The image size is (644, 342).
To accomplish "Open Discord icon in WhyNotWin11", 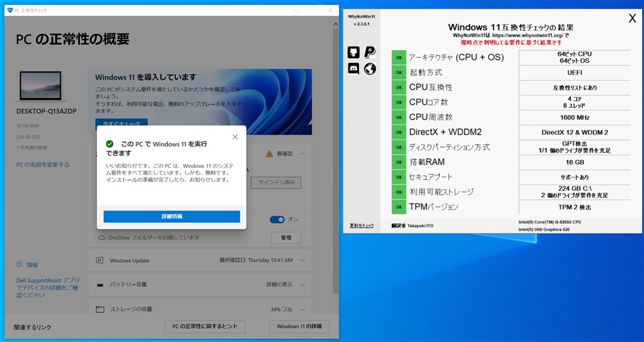I will tap(353, 69).
